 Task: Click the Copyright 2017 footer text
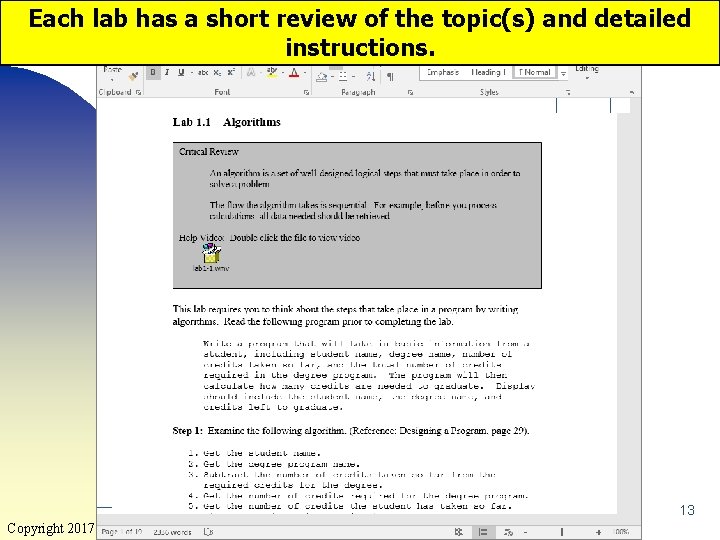(51, 528)
